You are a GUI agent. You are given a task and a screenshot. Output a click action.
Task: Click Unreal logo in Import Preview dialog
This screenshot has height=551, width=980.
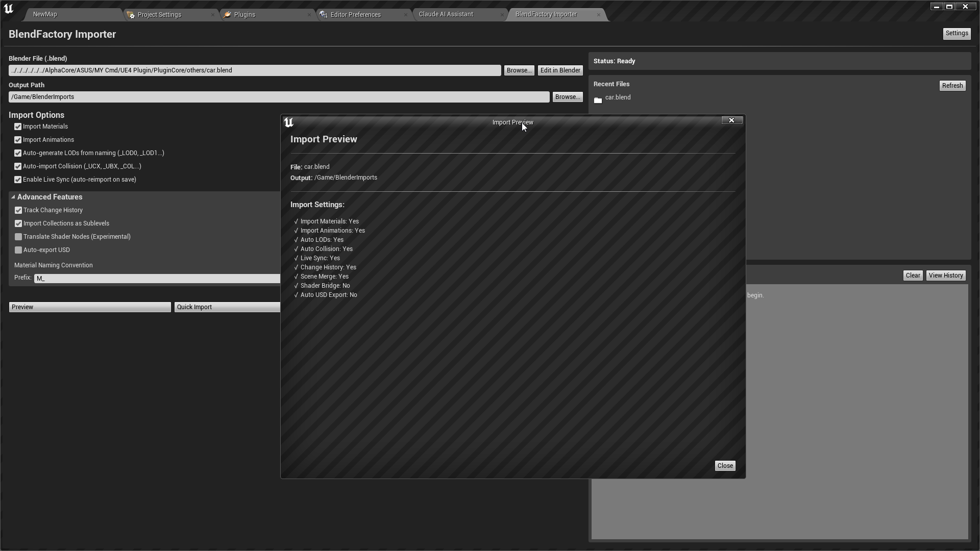[x=288, y=122]
